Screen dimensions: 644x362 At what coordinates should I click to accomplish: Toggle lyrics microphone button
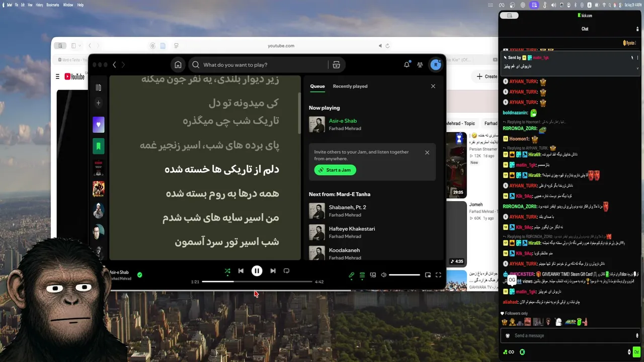351,275
